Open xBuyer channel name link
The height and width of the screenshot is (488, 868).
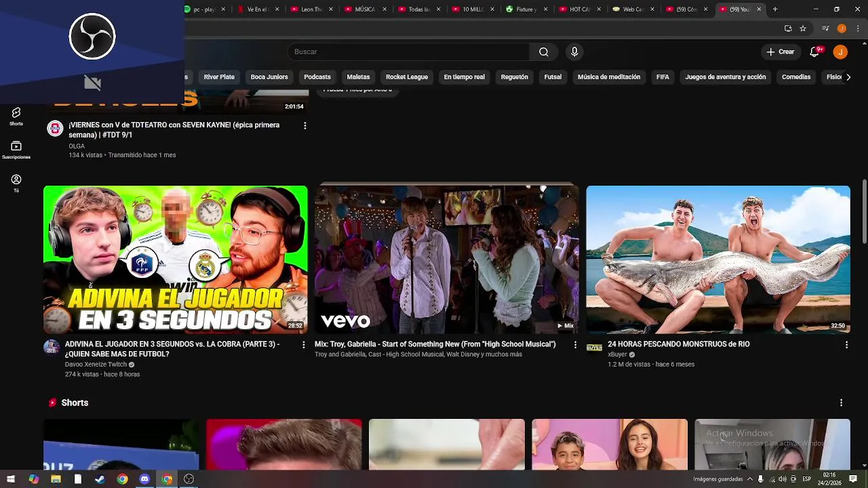pyautogui.click(x=617, y=354)
